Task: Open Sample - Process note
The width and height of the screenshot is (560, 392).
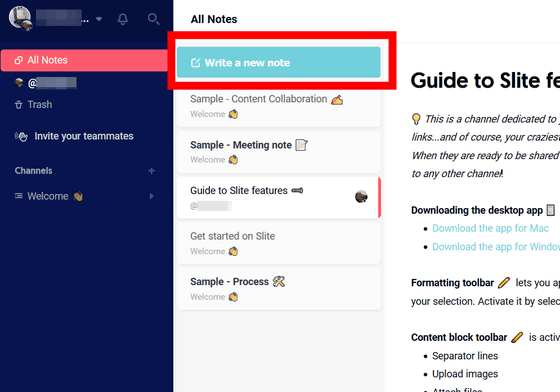Action: pyautogui.click(x=279, y=289)
